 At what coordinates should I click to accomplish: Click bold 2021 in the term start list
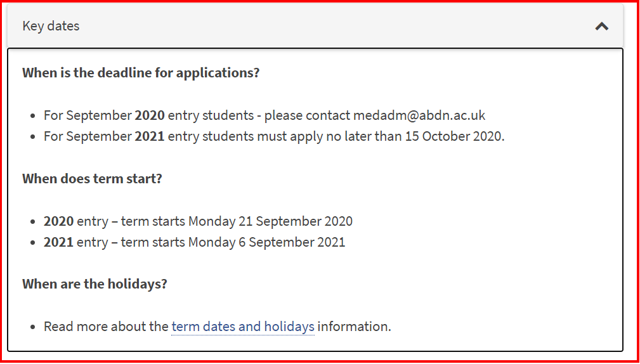(59, 242)
